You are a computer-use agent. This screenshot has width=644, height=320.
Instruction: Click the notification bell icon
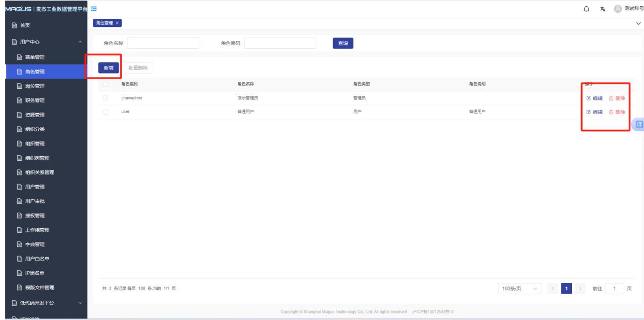click(x=587, y=9)
